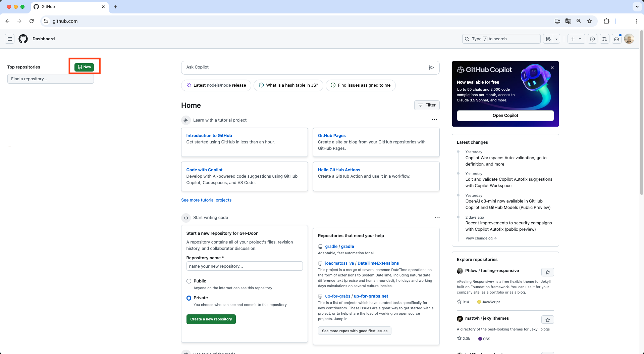Screen dimensions: 644x354
Task: Close the GitHub Copilot promo banner
Action: point(552,68)
